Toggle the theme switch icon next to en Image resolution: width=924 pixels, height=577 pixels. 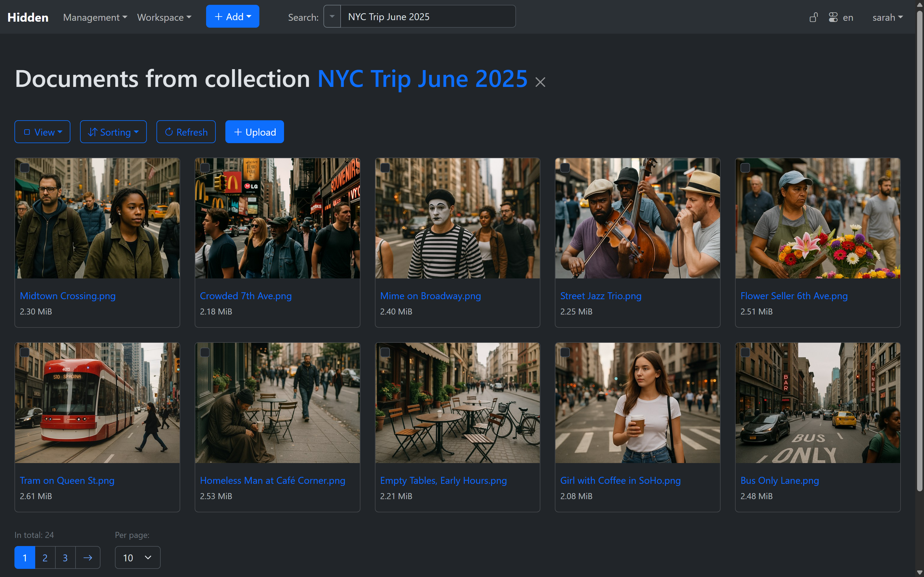[833, 17]
